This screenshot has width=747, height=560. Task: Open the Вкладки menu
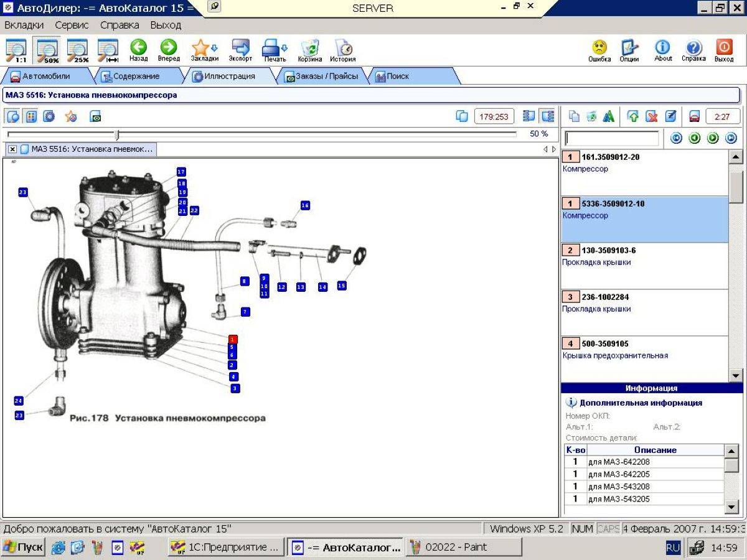coord(24,25)
